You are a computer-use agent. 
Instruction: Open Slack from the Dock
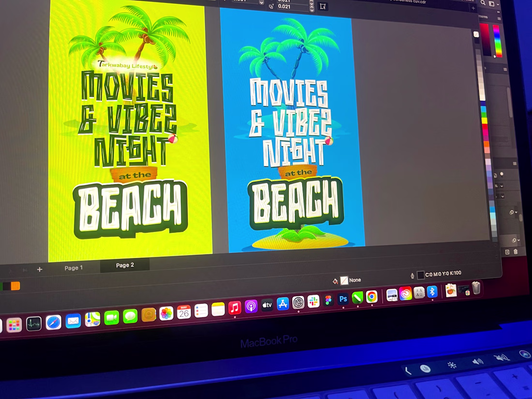point(313,301)
